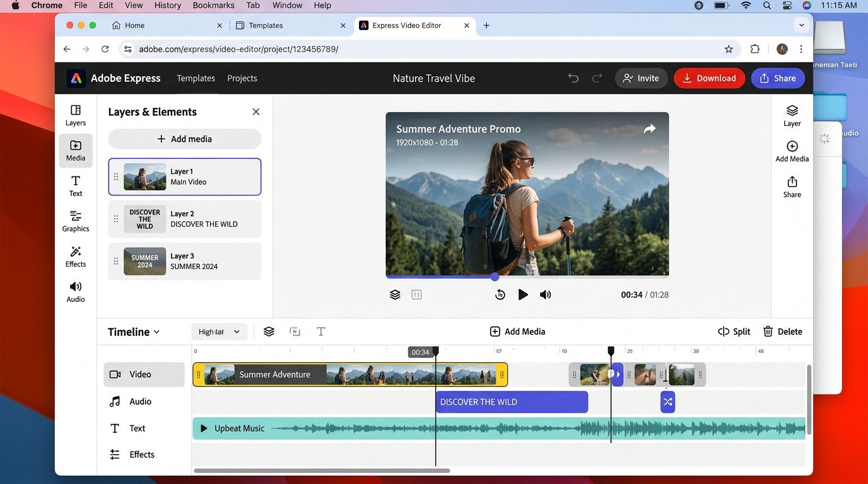Click the timeline vertical scrollbar
Image resolution: width=868 pixels, height=484 pixels.
pyautogui.click(x=809, y=400)
